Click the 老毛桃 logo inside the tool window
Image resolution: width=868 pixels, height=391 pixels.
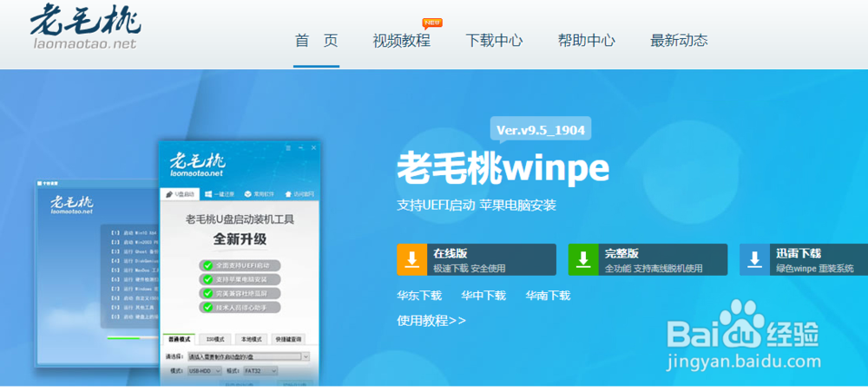pos(197,163)
